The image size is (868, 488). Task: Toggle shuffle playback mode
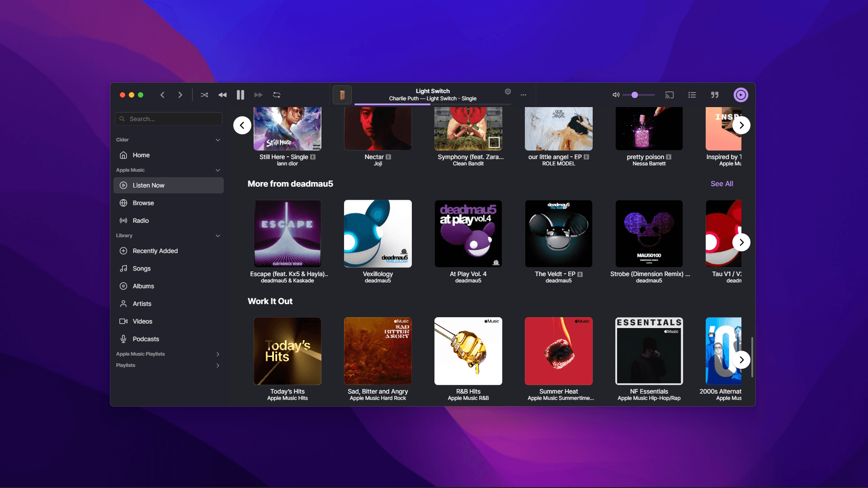point(204,95)
